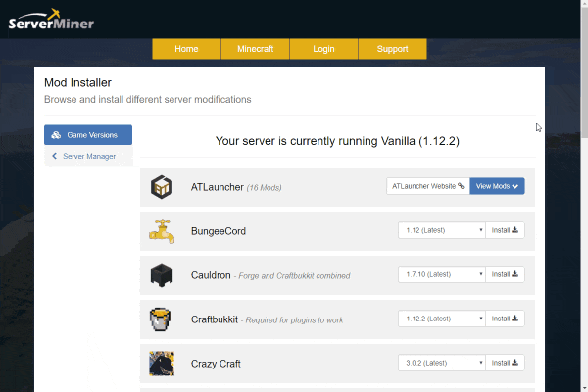Screen dimensions: 588x392
Task: Install Craftbukkit
Action: point(505,318)
